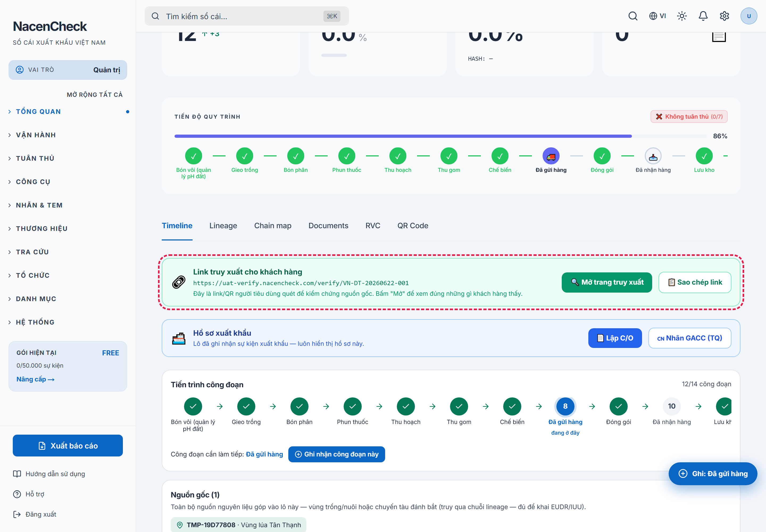Open settings gear icon

(724, 16)
